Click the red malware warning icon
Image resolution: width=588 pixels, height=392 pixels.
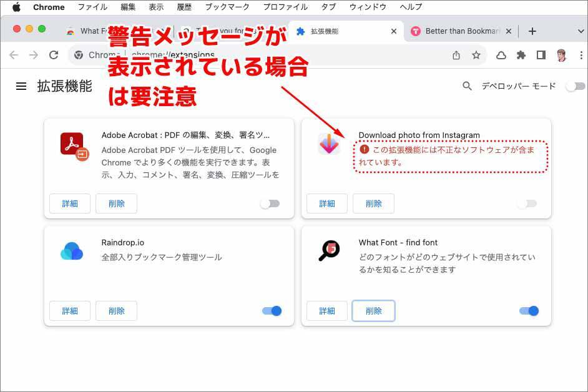[364, 149]
